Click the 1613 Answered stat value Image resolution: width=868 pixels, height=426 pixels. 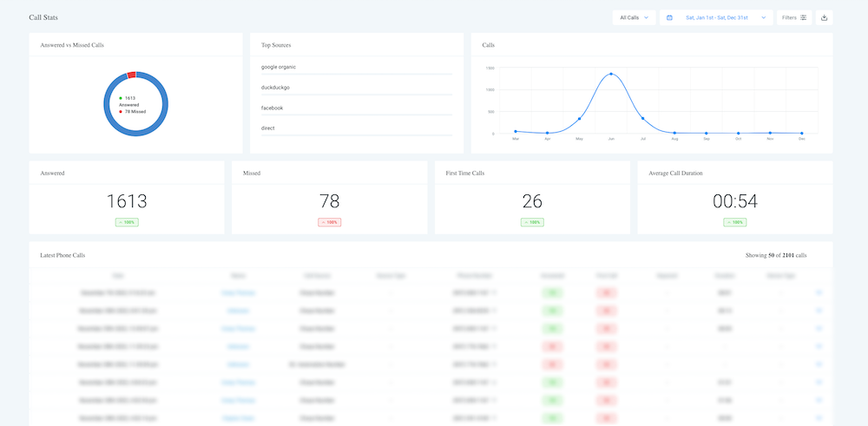click(127, 201)
